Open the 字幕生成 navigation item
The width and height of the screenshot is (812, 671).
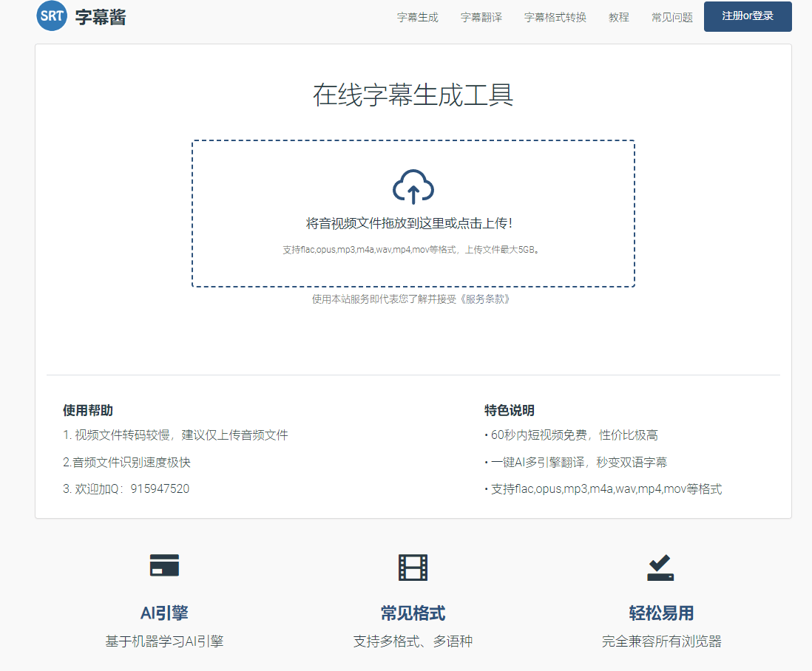coord(417,17)
